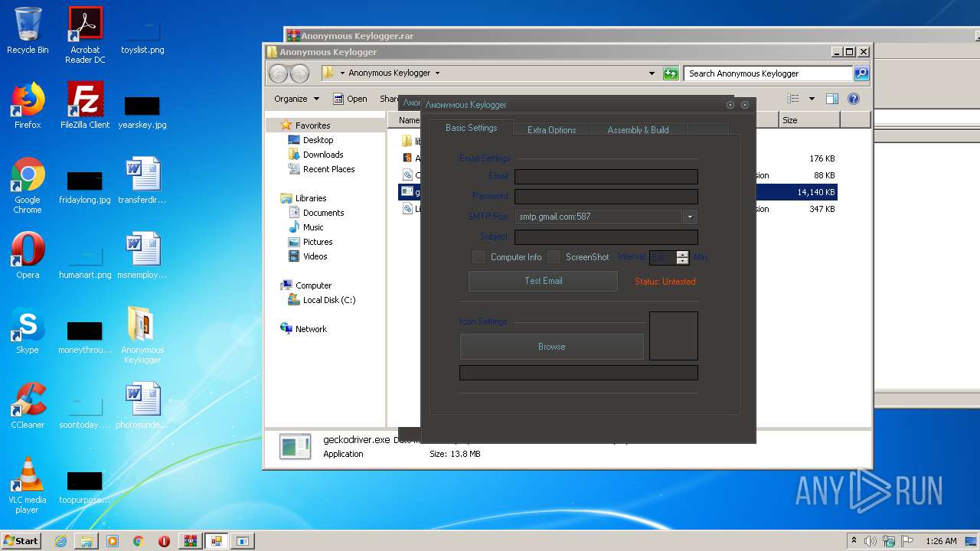
Task: Click the Explorer refresh icon
Action: tap(671, 73)
